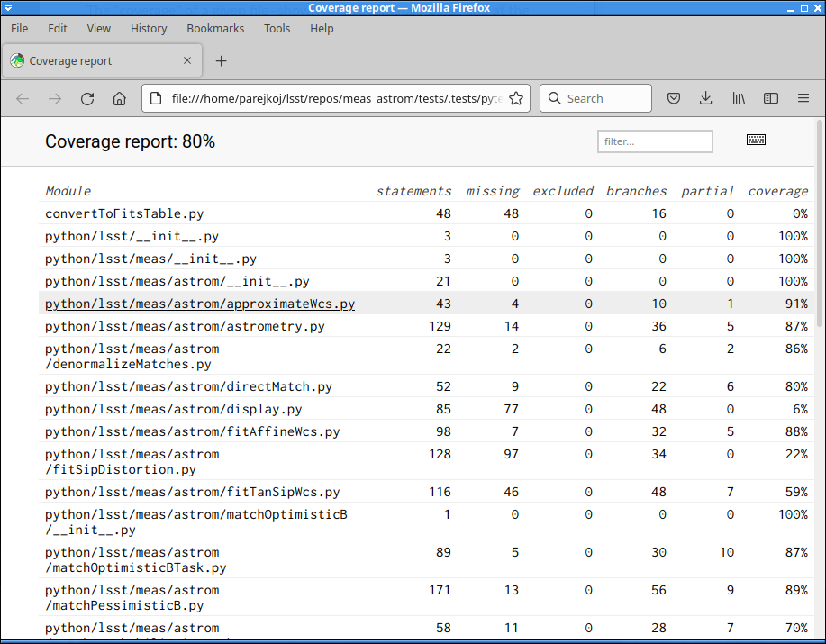
Task: Show keyboard shortcuts via keyboard icon
Action: click(756, 140)
